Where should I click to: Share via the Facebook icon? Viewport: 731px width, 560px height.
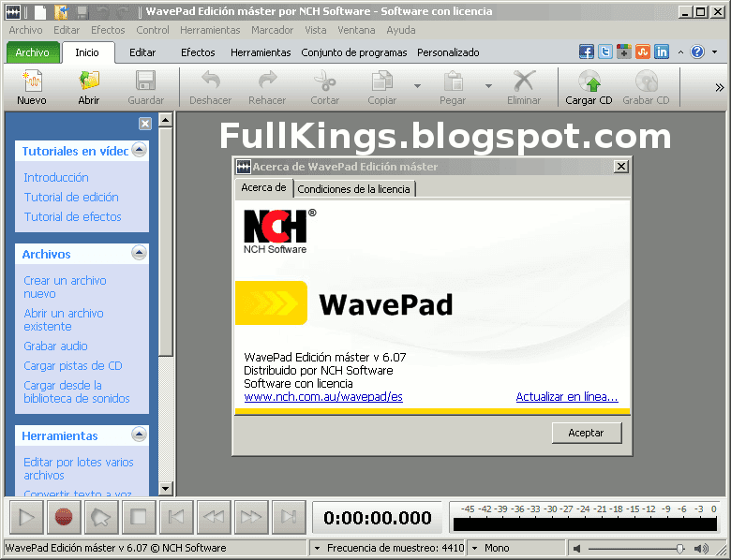(587, 52)
